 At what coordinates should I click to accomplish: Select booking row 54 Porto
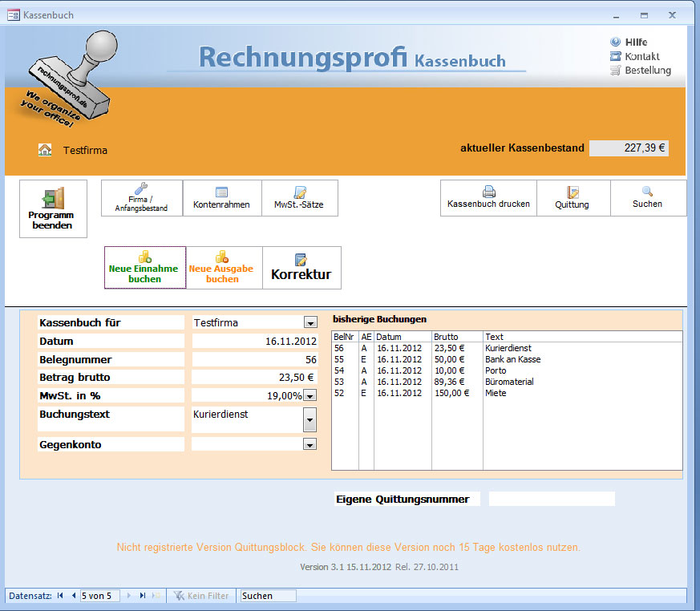(x=507, y=370)
